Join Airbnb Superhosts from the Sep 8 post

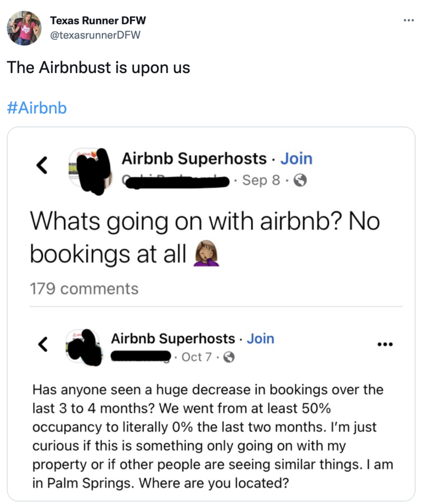[x=296, y=159]
